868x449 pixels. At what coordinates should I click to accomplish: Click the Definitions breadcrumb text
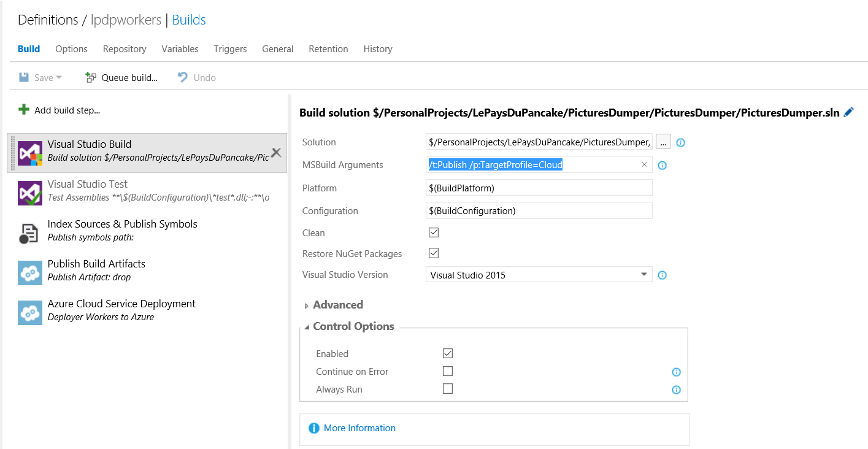pos(48,20)
